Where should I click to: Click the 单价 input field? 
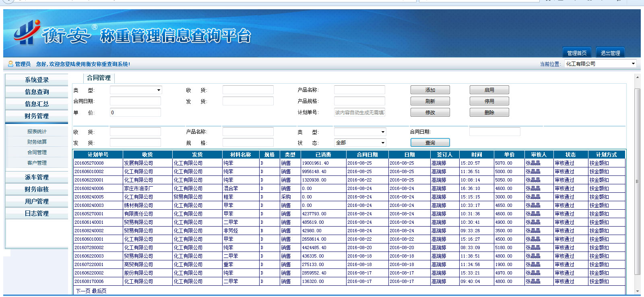click(135, 113)
